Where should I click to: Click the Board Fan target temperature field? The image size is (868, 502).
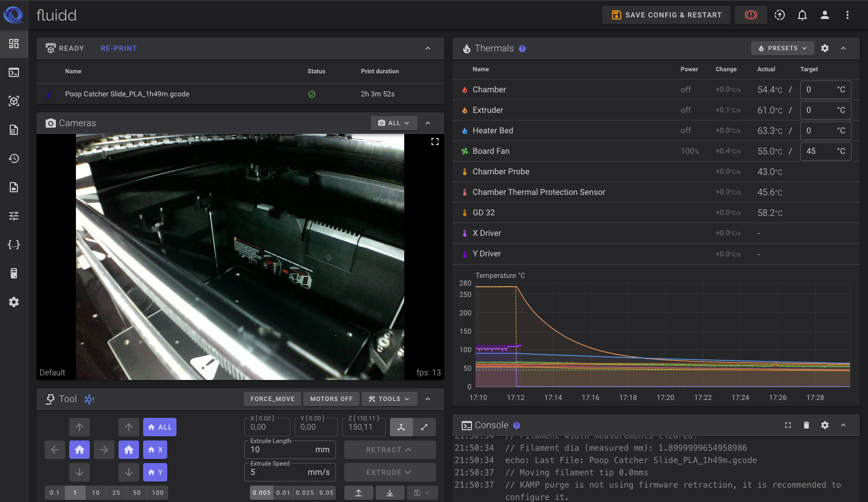click(x=819, y=151)
